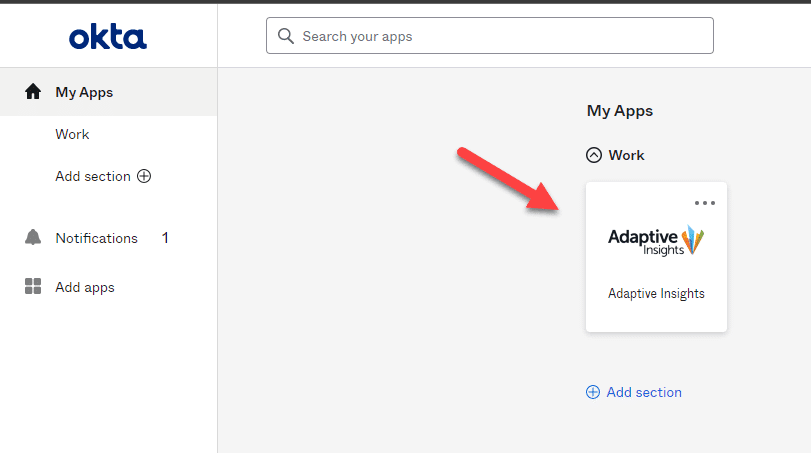Select Work section in sidebar
Viewport: 811px width, 453px height.
pos(72,134)
